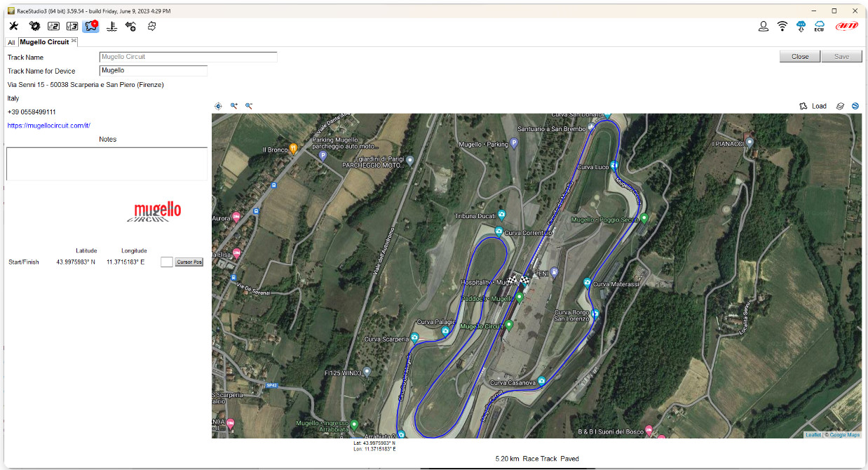The width and height of the screenshot is (868, 470).
Task: Click the cloud download icon
Action: (x=801, y=26)
